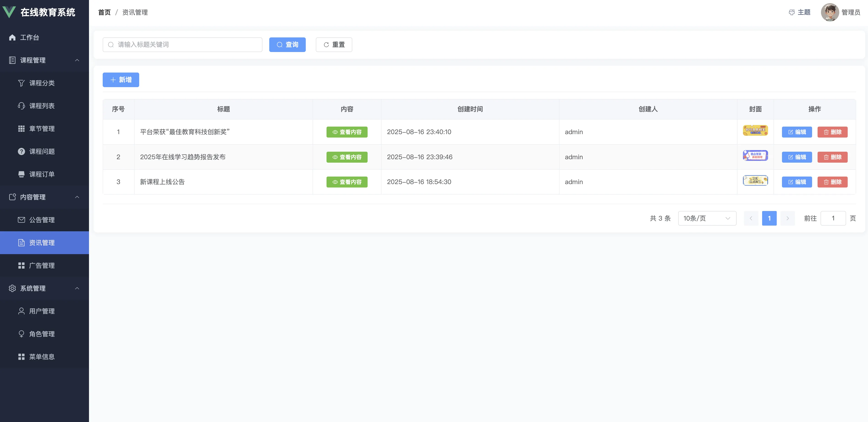Go to 广告管理 menu item
This screenshot has width=868, height=422.
[42, 265]
